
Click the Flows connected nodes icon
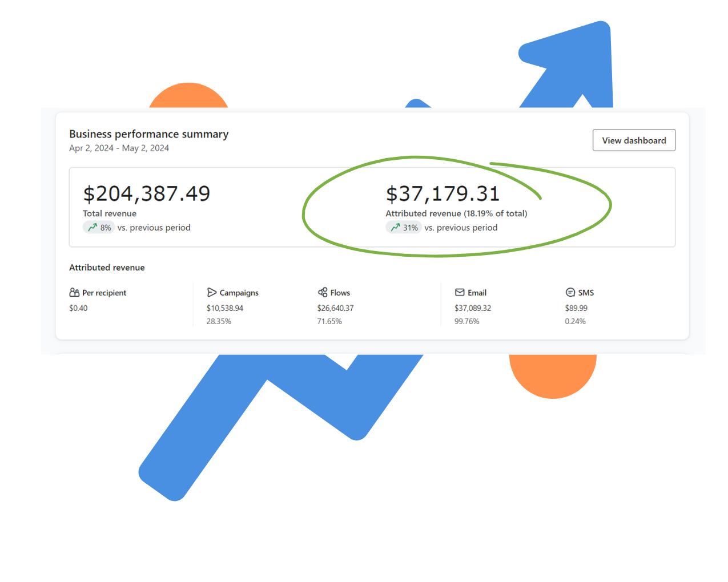pyautogui.click(x=323, y=292)
